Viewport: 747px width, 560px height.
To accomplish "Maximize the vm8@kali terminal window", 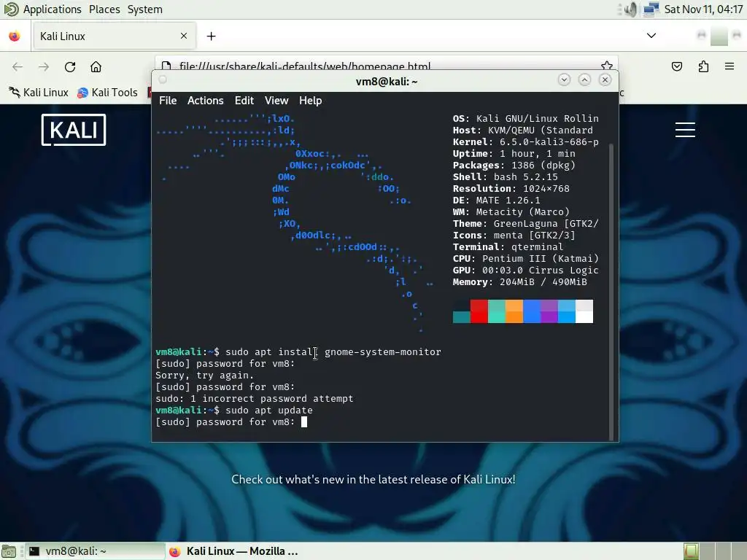I will [584, 80].
